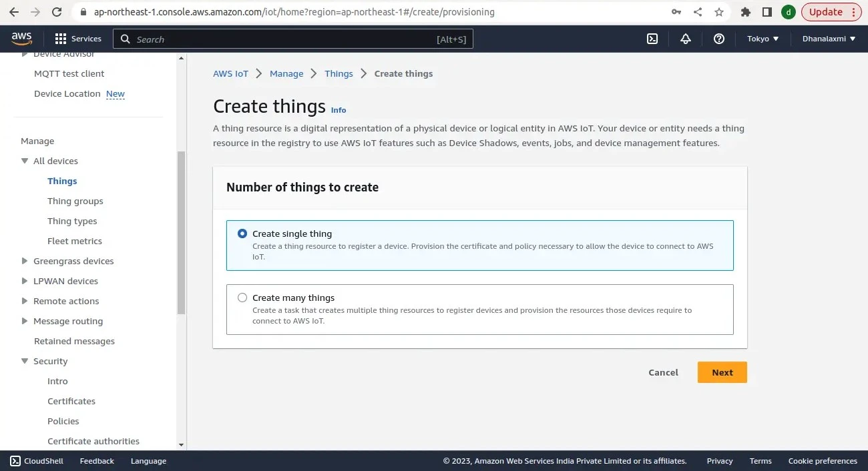Collapse the Security section
This screenshot has height=471, width=868.
[x=25, y=361]
